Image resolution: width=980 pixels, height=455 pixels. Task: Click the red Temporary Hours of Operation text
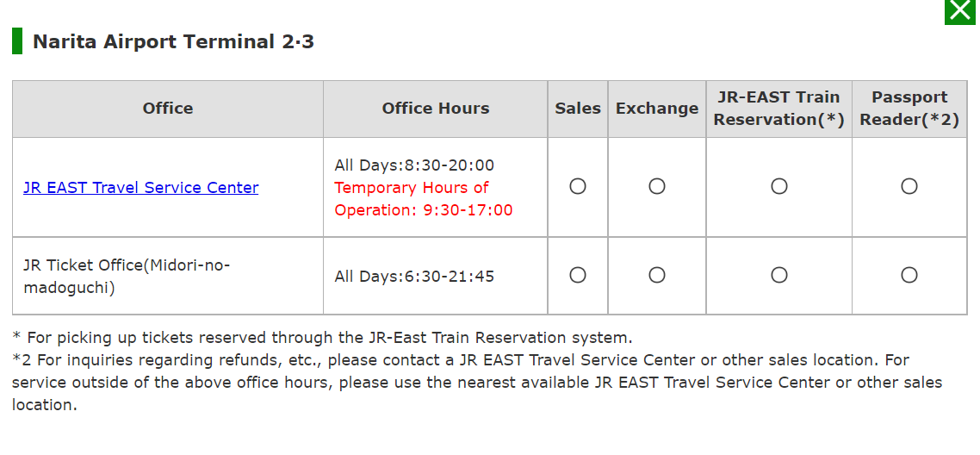point(423,199)
